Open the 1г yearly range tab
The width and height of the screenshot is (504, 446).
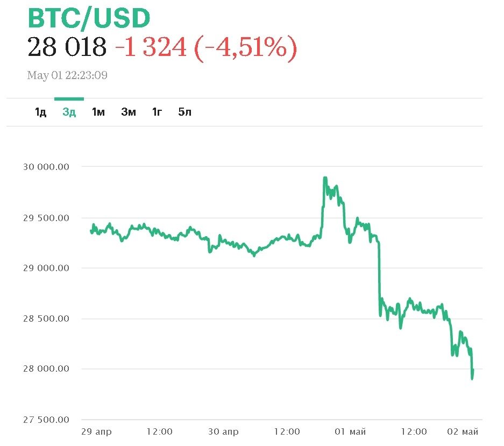tap(157, 112)
